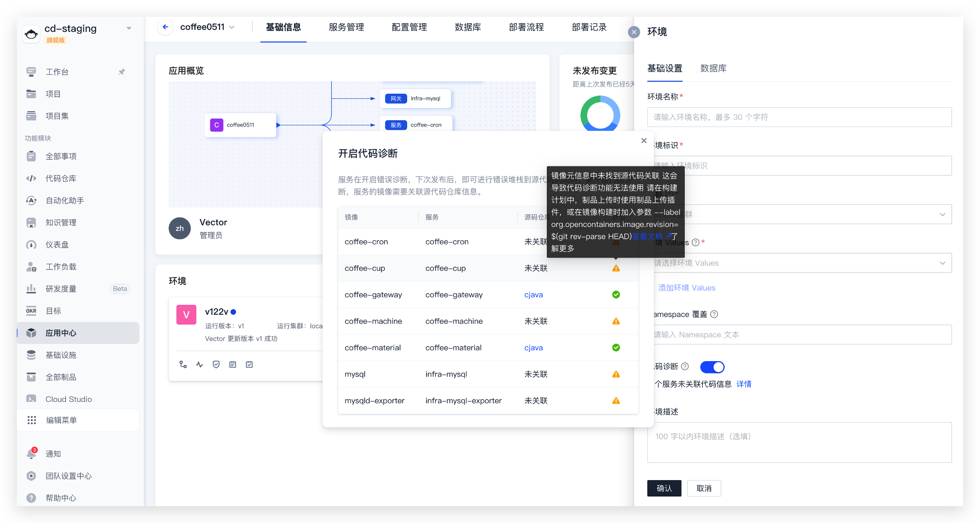Image resolution: width=980 pixels, height=523 pixels.
Task: Click the 环境描述 text area
Action: (x=799, y=442)
